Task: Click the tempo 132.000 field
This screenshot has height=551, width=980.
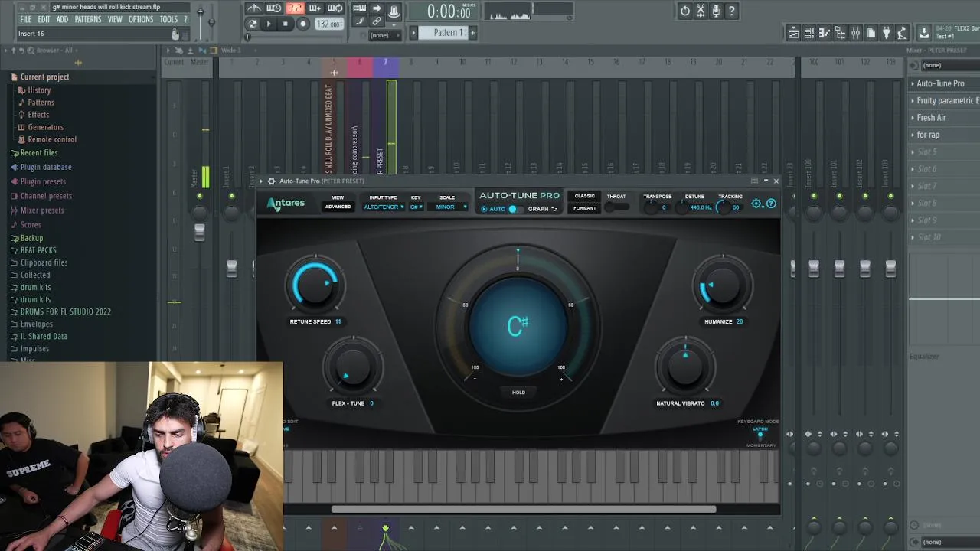Action: (328, 24)
